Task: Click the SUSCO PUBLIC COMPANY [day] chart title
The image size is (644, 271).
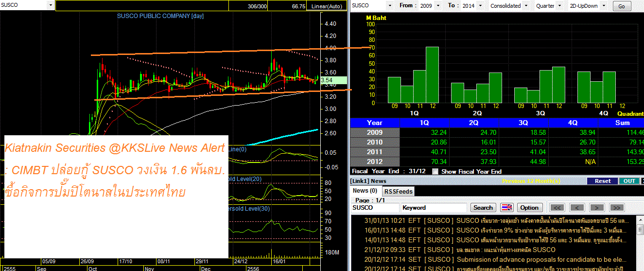Action: [x=160, y=16]
